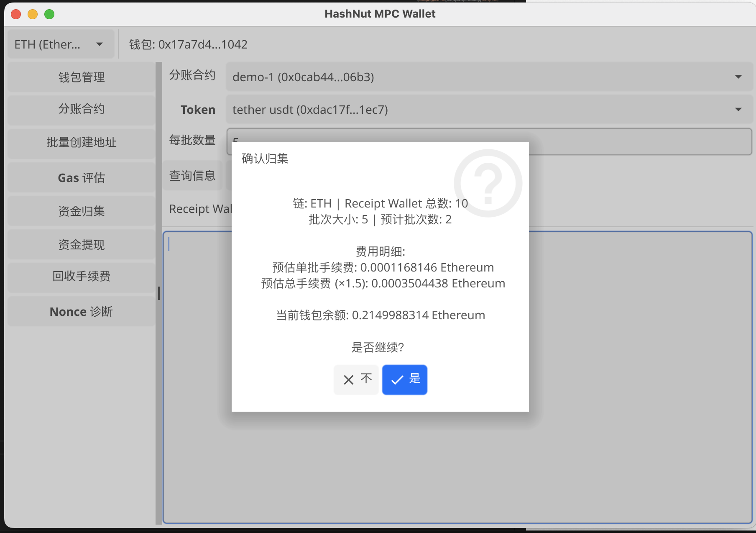Open the ETH chain selector dropdown
This screenshot has width=756, height=533.
click(x=61, y=44)
